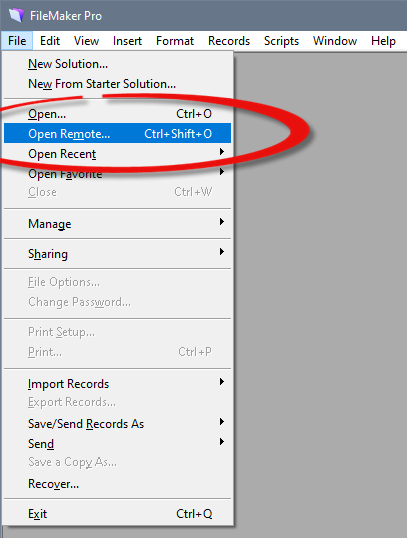The image size is (407, 538).
Task: Choose Recover... from the menu
Action: 117,484
